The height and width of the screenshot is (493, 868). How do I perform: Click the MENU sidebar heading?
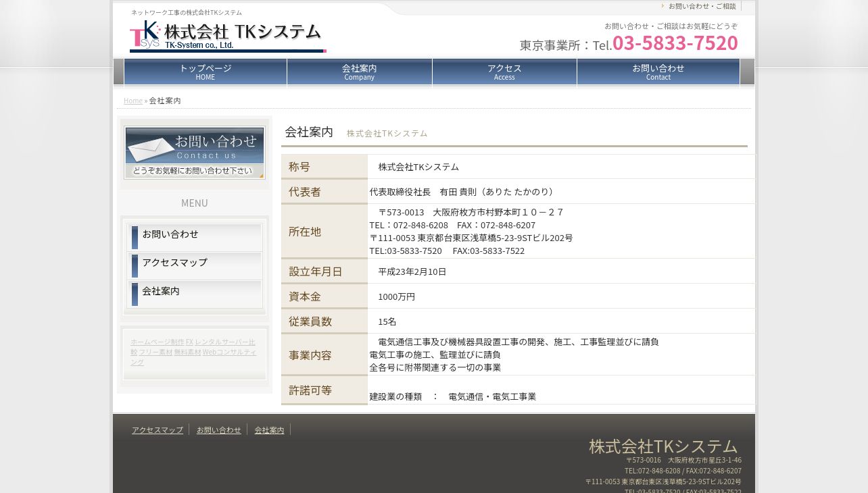click(x=195, y=203)
